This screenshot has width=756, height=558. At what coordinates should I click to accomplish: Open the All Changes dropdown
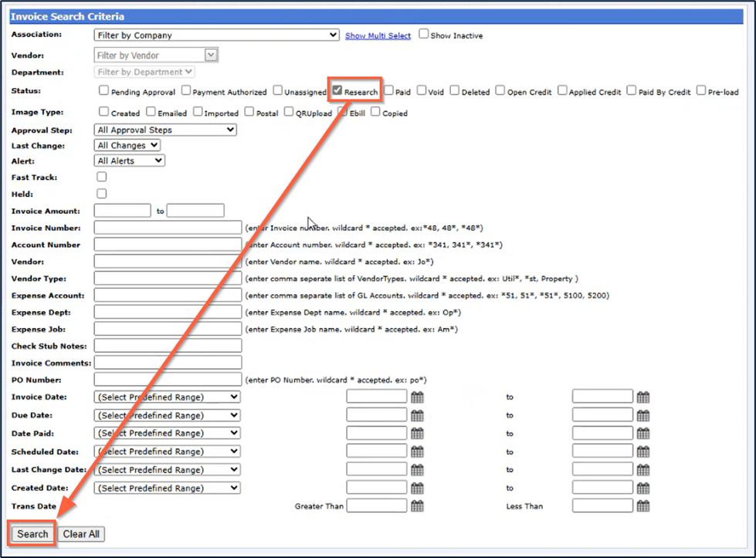coord(127,146)
